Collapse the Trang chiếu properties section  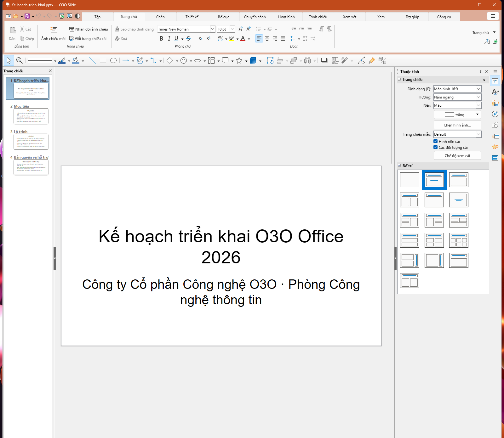tap(399, 79)
